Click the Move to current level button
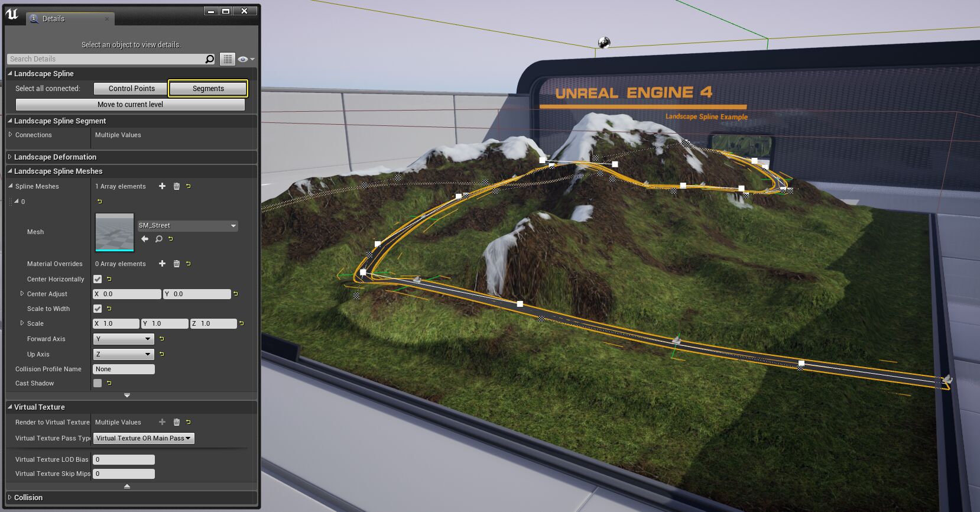This screenshot has width=980, height=512. point(130,105)
